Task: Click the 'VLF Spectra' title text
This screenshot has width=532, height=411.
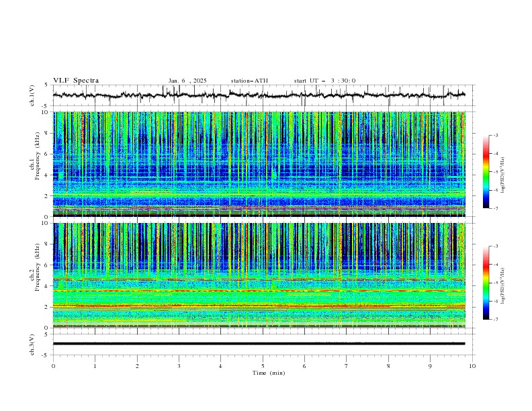Action: pos(76,81)
